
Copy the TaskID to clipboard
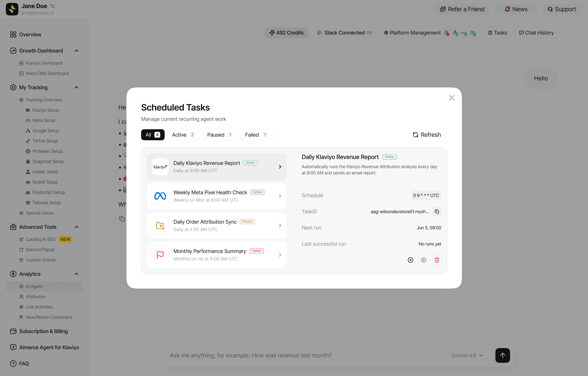(437, 212)
